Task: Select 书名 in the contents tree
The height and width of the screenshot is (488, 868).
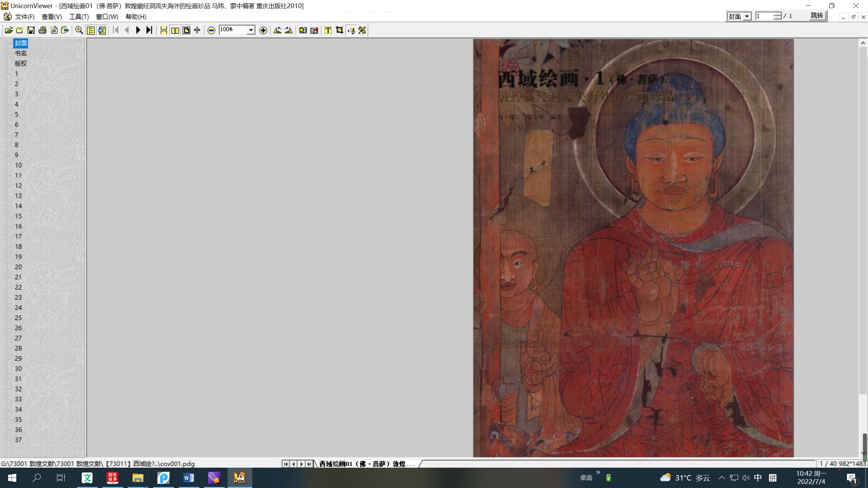Action: (21, 53)
